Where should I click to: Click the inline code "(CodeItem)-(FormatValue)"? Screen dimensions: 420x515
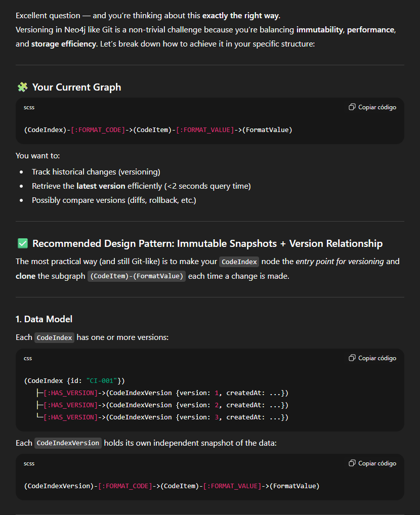click(x=137, y=276)
